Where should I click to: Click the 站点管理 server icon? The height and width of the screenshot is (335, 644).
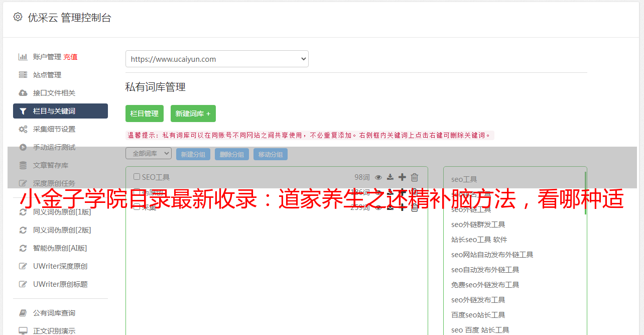23,75
